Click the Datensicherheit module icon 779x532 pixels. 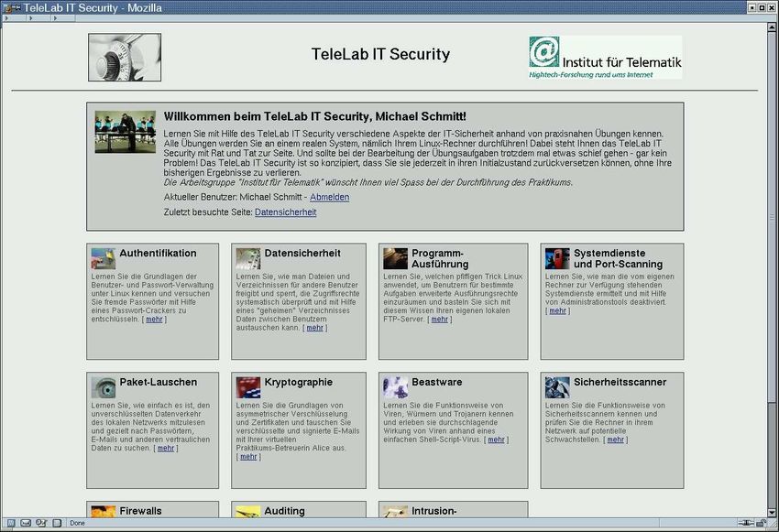[x=248, y=258]
